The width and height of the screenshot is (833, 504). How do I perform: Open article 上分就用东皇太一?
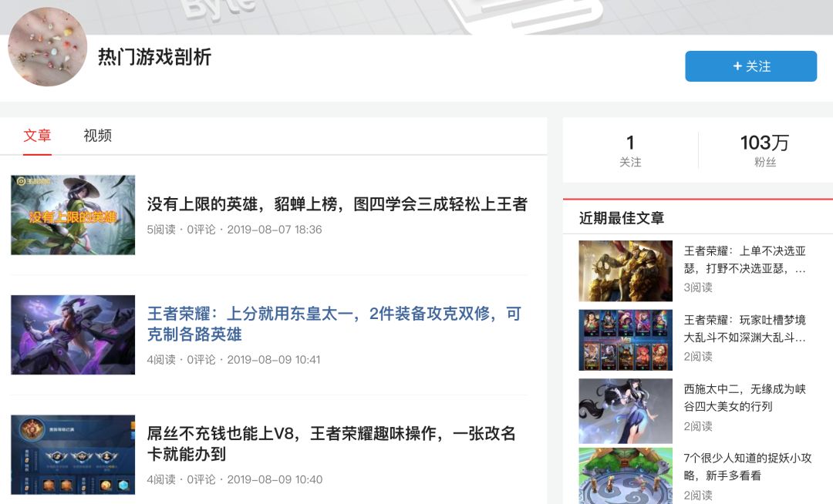tap(334, 324)
